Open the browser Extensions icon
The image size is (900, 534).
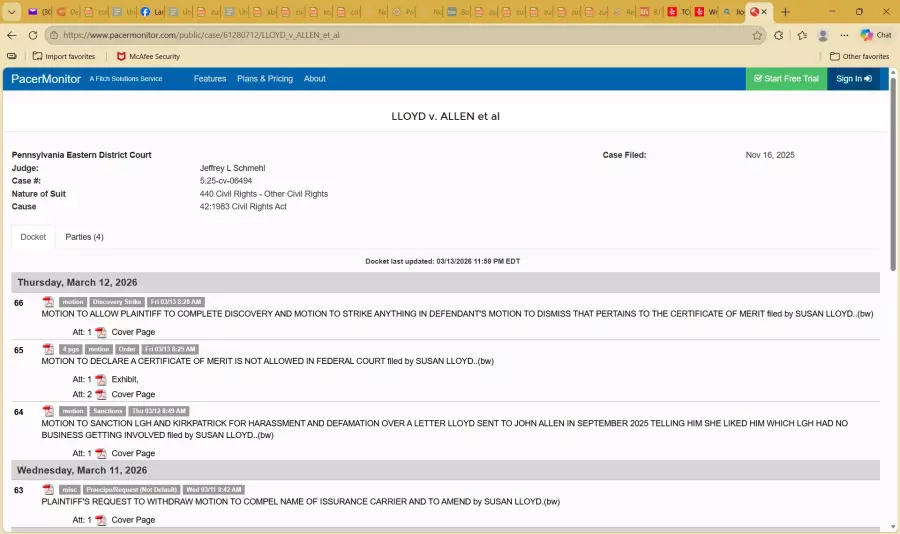[779, 35]
